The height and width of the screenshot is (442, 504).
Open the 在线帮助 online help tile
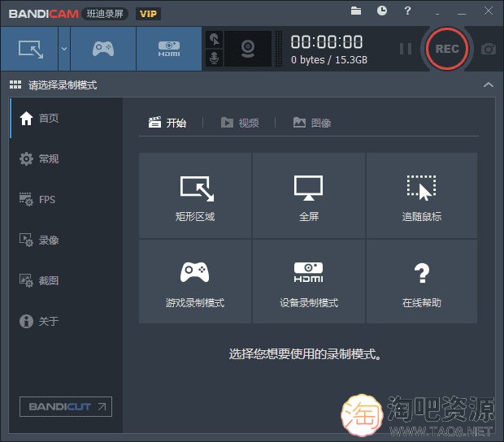coord(422,281)
